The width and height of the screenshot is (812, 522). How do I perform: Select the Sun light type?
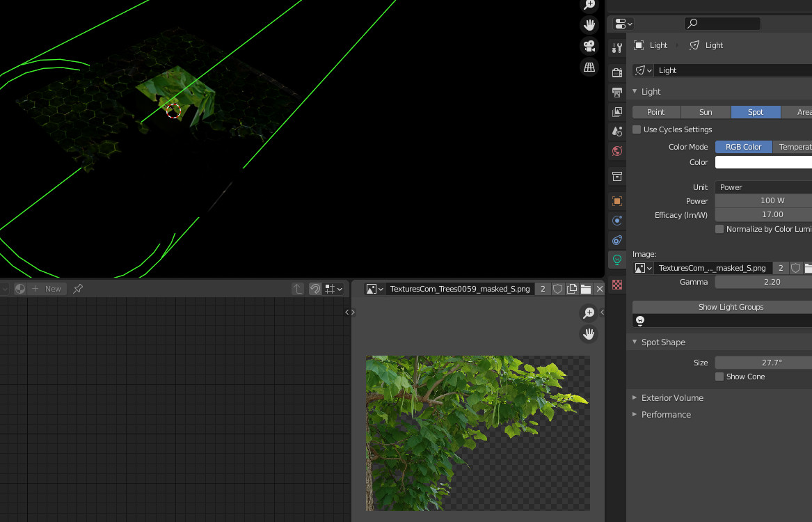pyautogui.click(x=706, y=112)
